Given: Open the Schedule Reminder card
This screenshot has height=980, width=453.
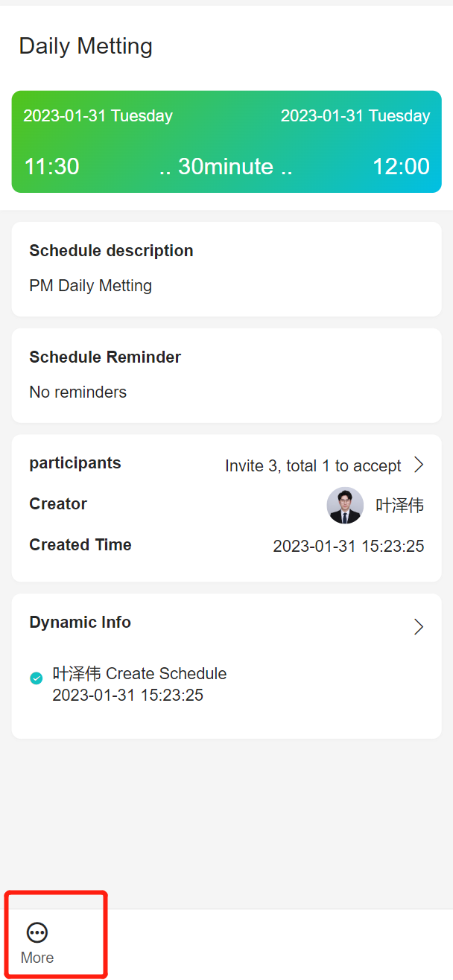Looking at the screenshot, I should click(x=226, y=375).
